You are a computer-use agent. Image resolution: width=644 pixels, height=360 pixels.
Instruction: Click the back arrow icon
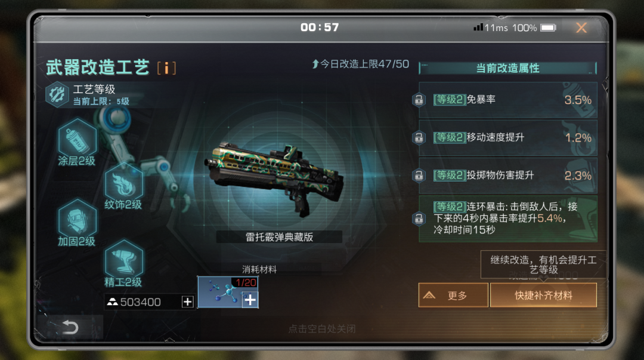point(70,328)
